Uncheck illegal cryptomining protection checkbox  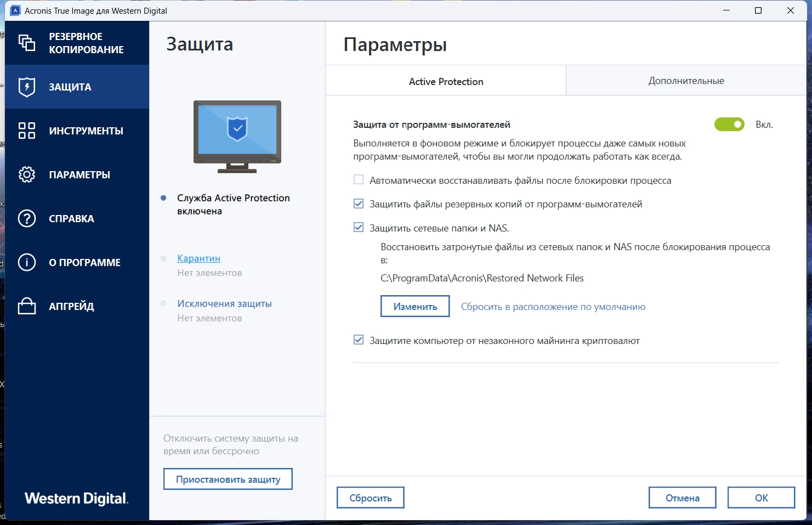coord(359,340)
